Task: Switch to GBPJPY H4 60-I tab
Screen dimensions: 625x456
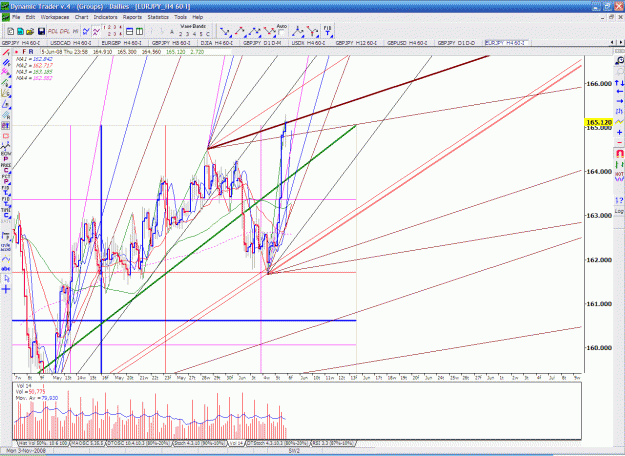Action: point(21,43)
